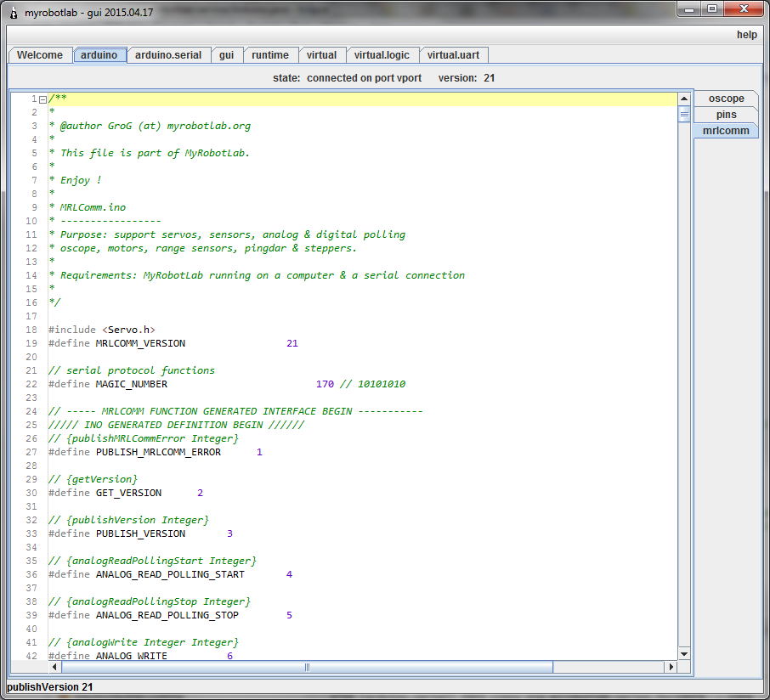Open the virtual.logic tab

[x=382, y=55]
